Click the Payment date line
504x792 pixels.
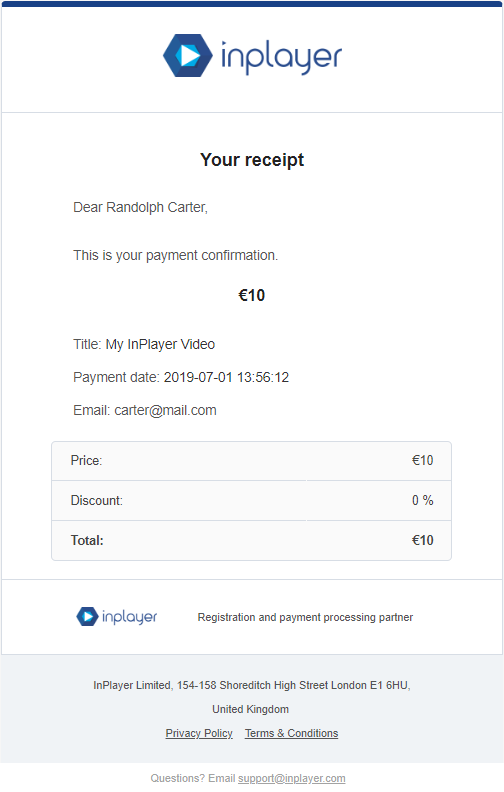pos(181,377)
